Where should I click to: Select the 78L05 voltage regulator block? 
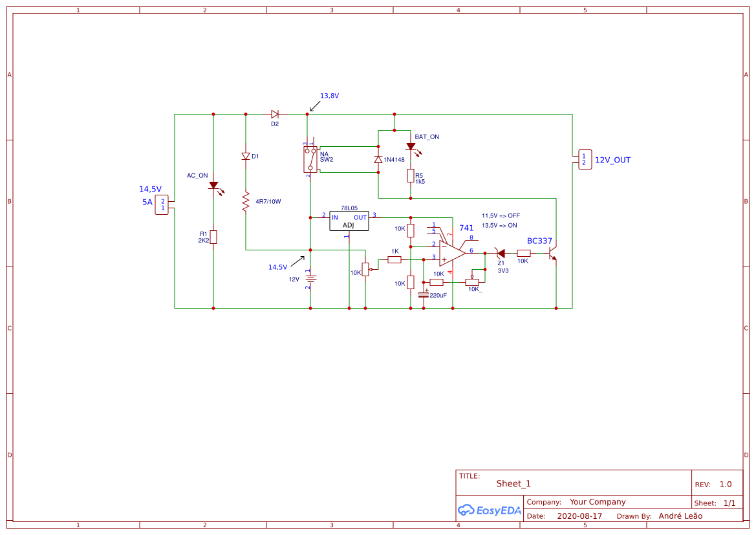tap(348, 220)
